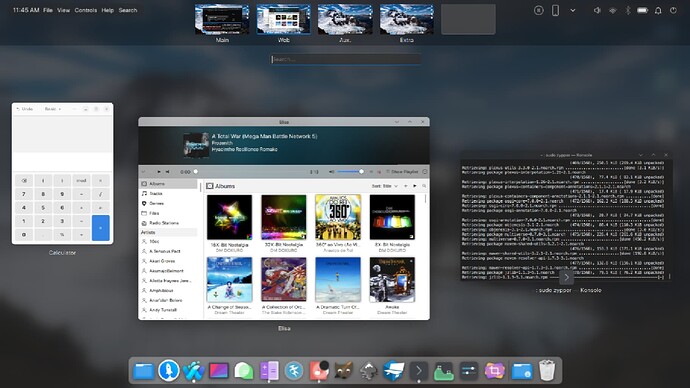
Task: Click the phone device icon in the top panel
Action: [x=555, y=10]
